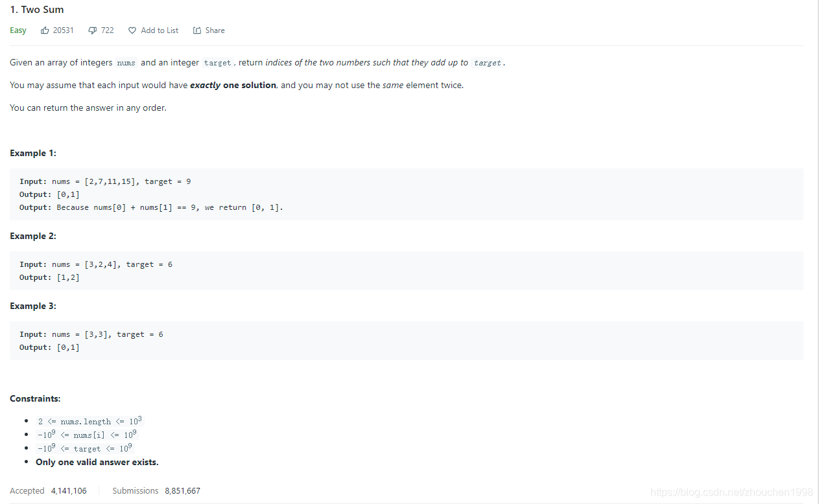Click the Example 3 code block
Screen dimensions: 819x504
point(406,341)
